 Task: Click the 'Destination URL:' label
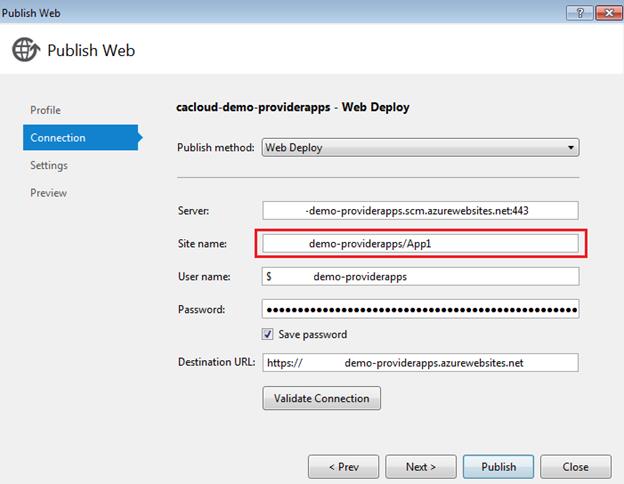point(216,362)
